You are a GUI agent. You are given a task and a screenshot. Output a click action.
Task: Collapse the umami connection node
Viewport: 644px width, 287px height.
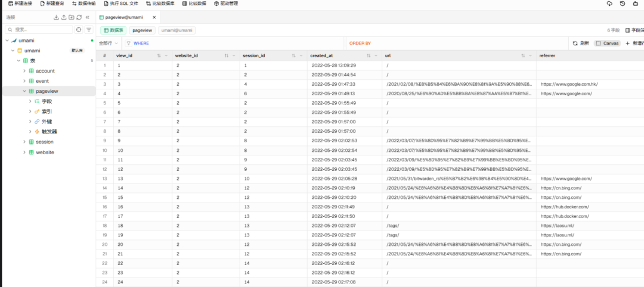coord(7,40)
